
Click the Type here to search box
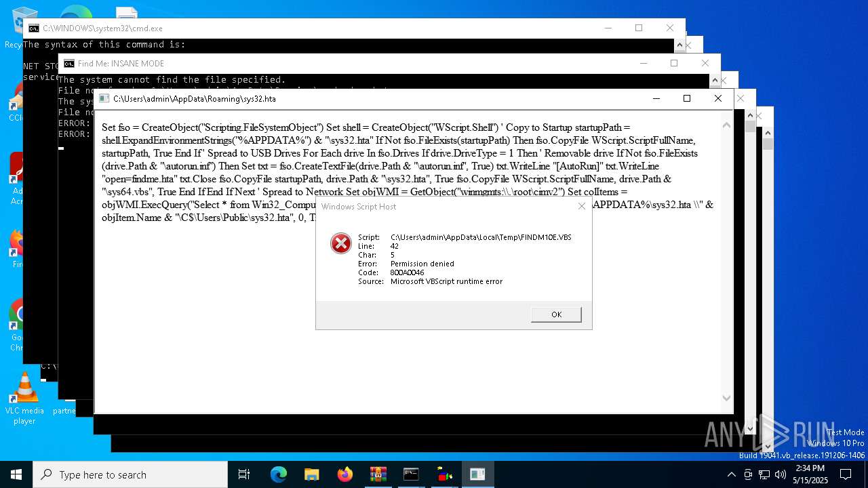[130, 474]
